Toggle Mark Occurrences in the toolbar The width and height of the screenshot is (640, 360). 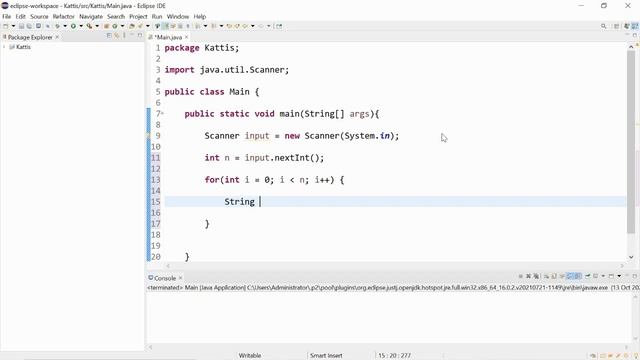(x=166, y=26)
